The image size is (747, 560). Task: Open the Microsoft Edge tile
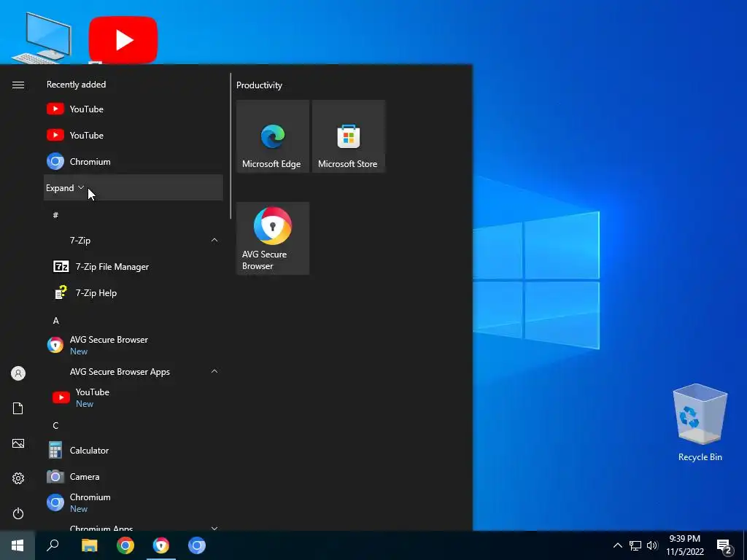[x=273, y=136]
